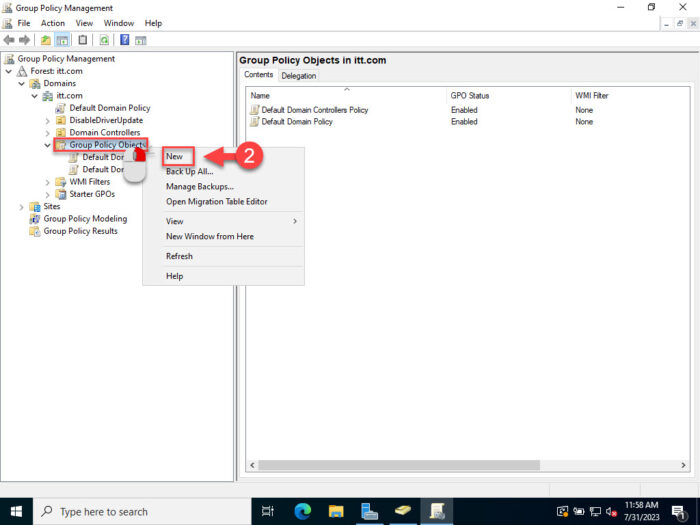This screenshot has width=700, height=525.
Task: Toggle the Action Pane toolbar icon
Action: click(141, 41)
